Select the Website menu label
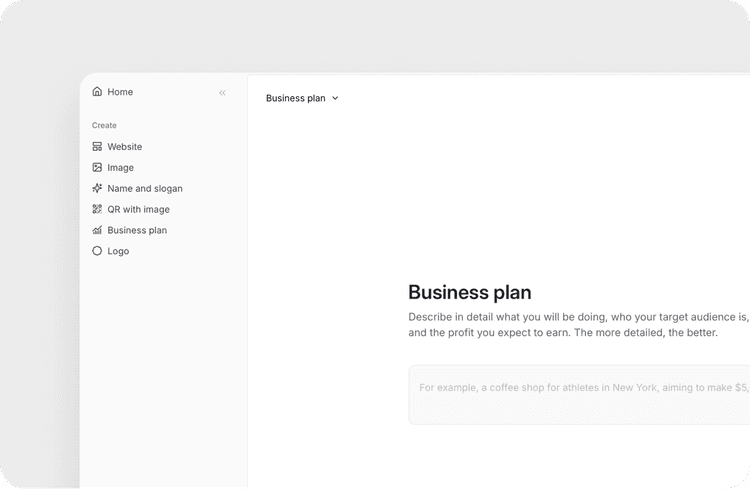The image size is (750, 489). [125, 147]
